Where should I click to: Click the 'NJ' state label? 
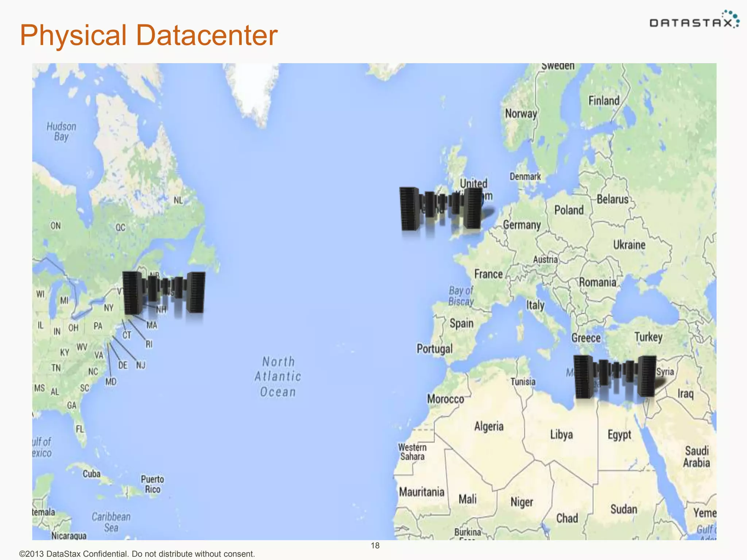click(141, 365)
